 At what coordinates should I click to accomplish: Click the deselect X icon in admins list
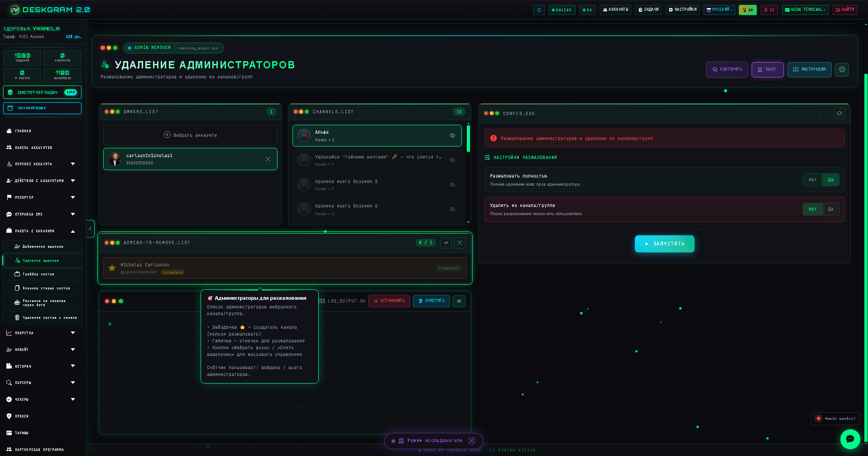(x=460, y=243)
